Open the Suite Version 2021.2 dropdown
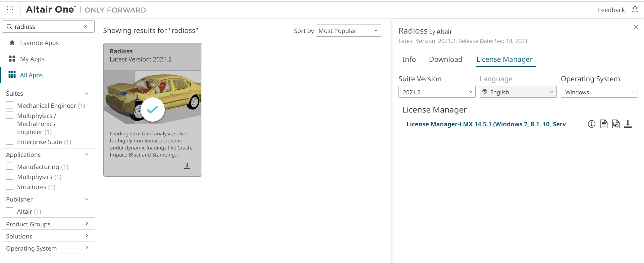 437,92
